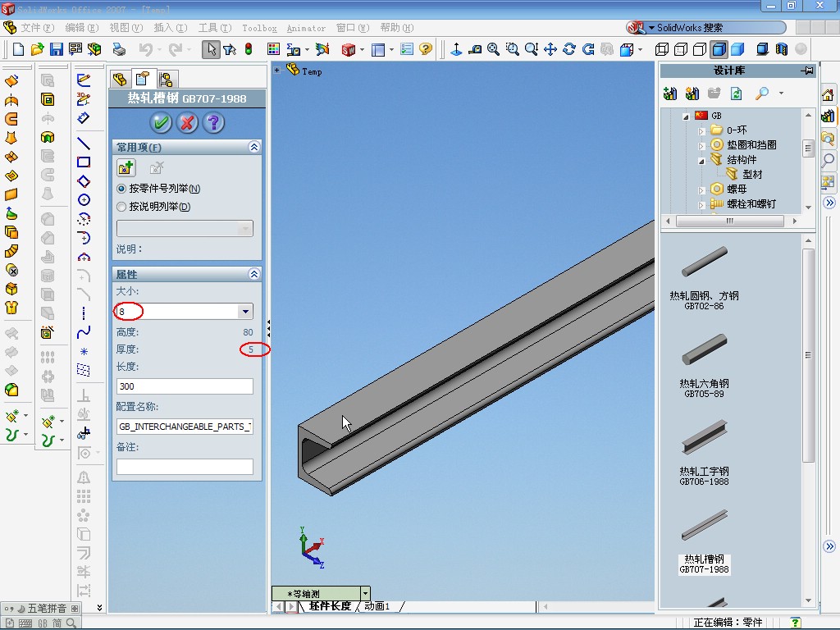This screenshot has width=840, height=630.
Task: Click the Rotate view icon
Action: 569,49
